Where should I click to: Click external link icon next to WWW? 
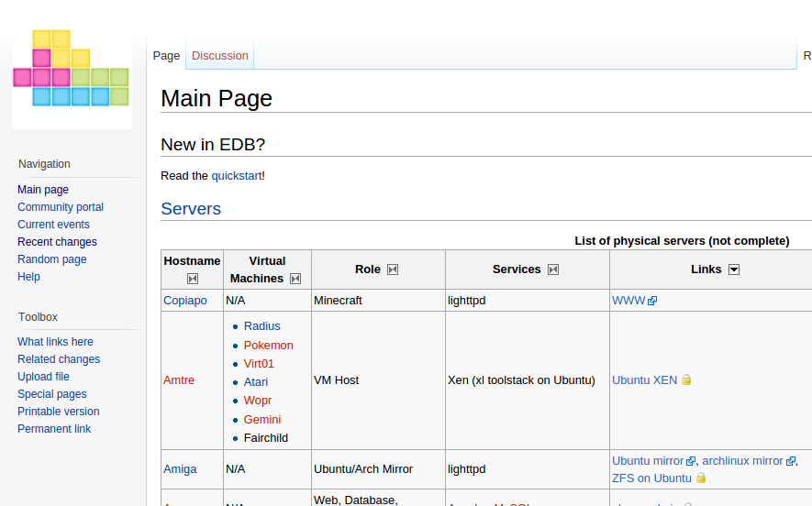coord(652,301)
